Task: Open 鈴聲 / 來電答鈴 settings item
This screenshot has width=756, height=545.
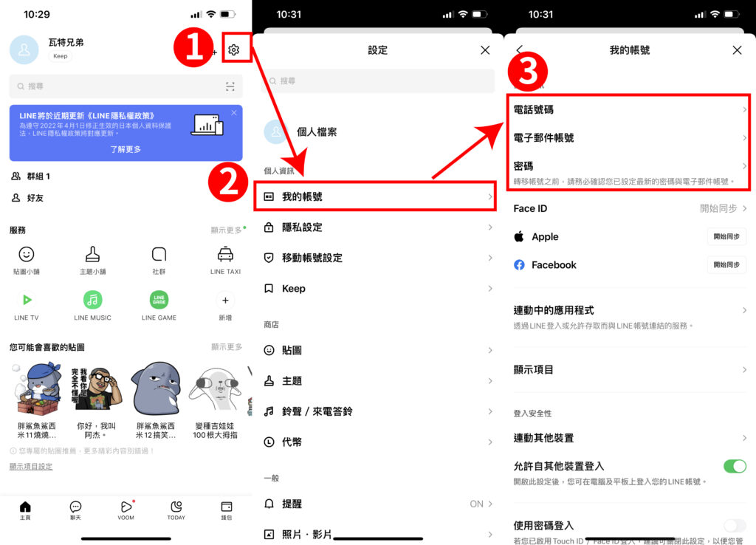Action: (x=379, y=411)
